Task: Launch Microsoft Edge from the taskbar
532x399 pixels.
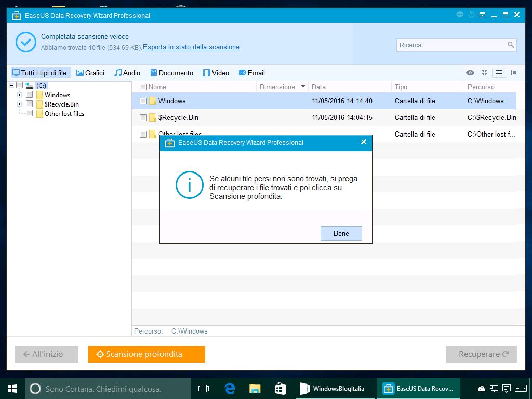Action: tap(230, 389)
